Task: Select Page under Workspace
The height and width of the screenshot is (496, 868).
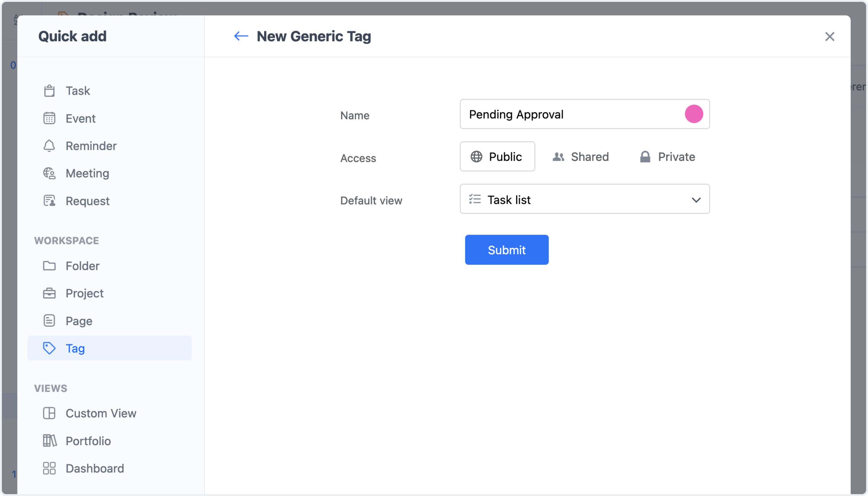Action: [109, 321]
